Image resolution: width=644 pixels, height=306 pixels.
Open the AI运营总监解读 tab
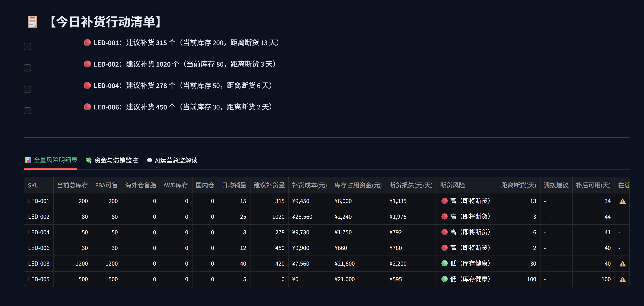click(172, 160)
